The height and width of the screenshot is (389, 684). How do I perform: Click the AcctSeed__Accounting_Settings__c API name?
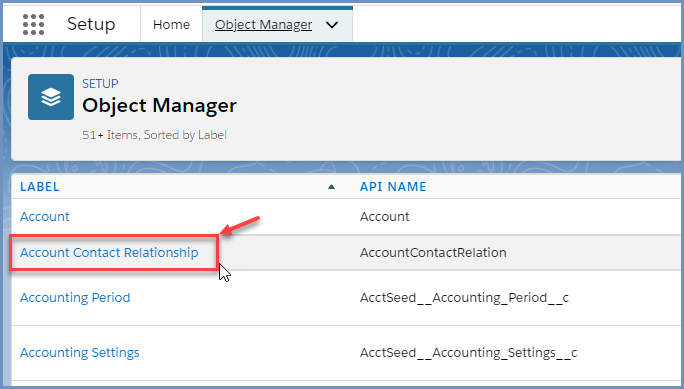469,352
